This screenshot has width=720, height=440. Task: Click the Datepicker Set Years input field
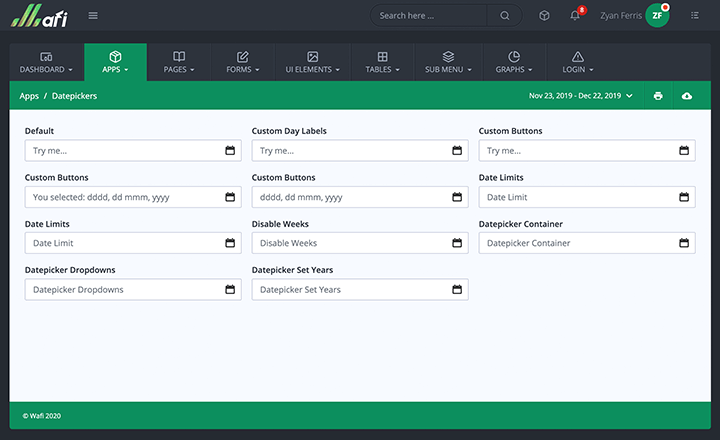(x=350, y=289)
